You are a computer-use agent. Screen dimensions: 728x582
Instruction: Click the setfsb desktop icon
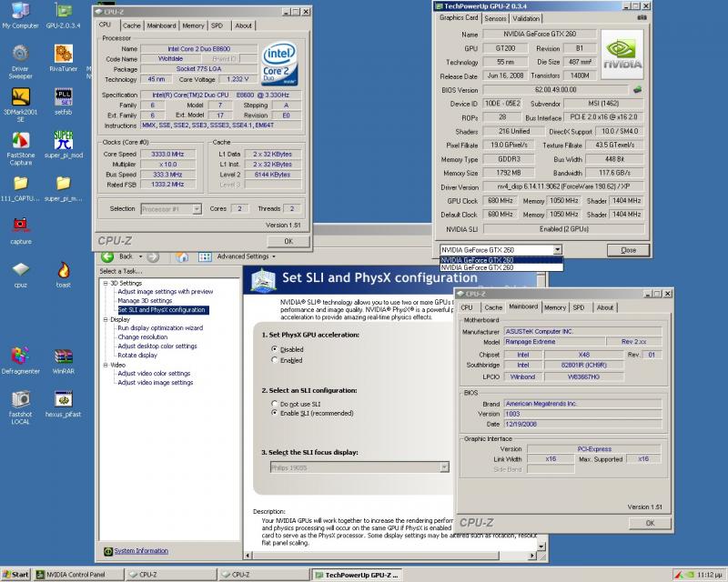pyautogui.click(x=63, y=101)
